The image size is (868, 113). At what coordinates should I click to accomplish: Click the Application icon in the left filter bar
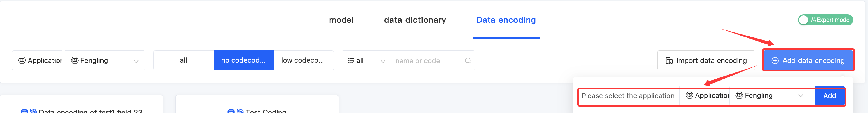pos(22,60)
